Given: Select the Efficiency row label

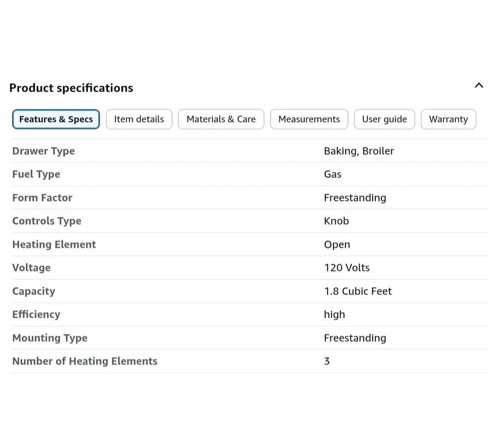Looking at the screenshot, I should point(36,314).
